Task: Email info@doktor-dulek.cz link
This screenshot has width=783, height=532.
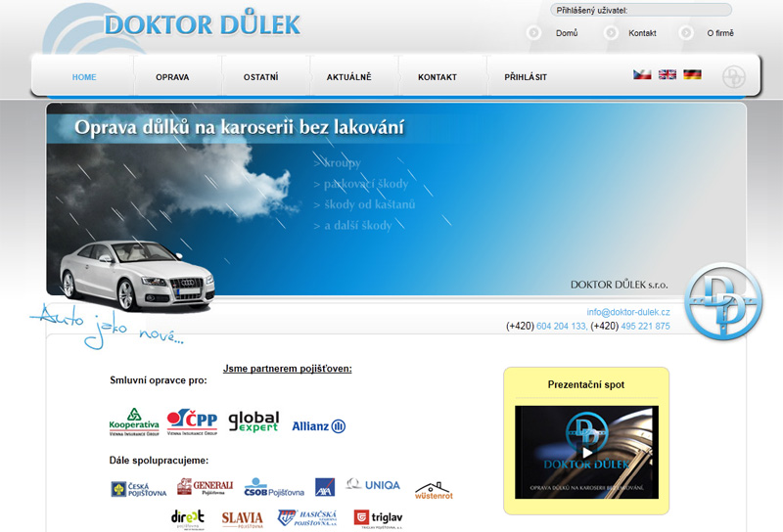Action: point(628,312)
